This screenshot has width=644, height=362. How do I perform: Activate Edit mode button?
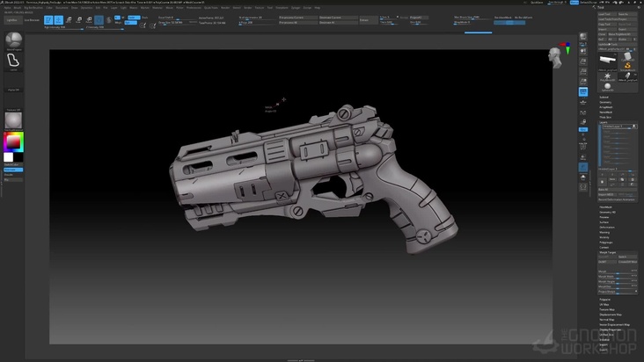pyautogui.click(x=48, y=19)
